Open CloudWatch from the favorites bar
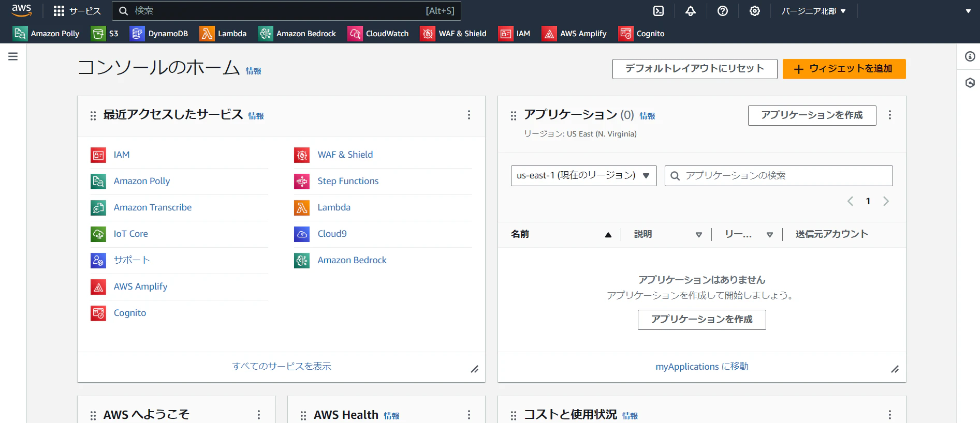This screenshot has height=423, width=980. coord(378,34)
